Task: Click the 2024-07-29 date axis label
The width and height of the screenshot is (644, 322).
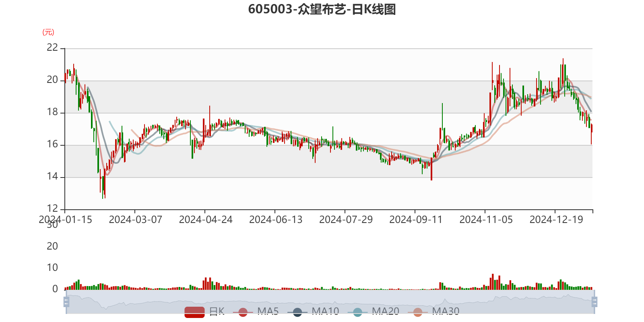Action: pyautogui.click(x=346, y=220)
